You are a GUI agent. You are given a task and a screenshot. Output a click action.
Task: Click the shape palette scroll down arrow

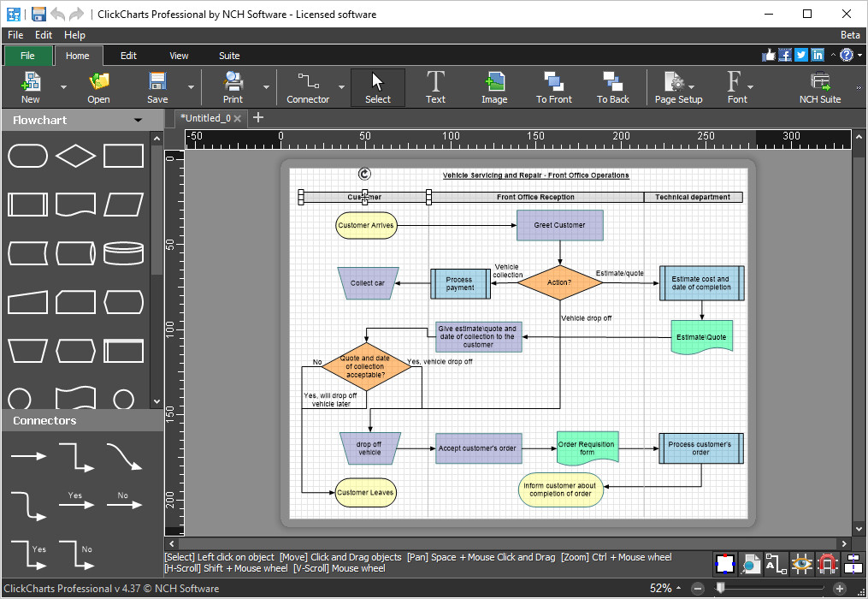pyautogui.click(x=156, y=401)
